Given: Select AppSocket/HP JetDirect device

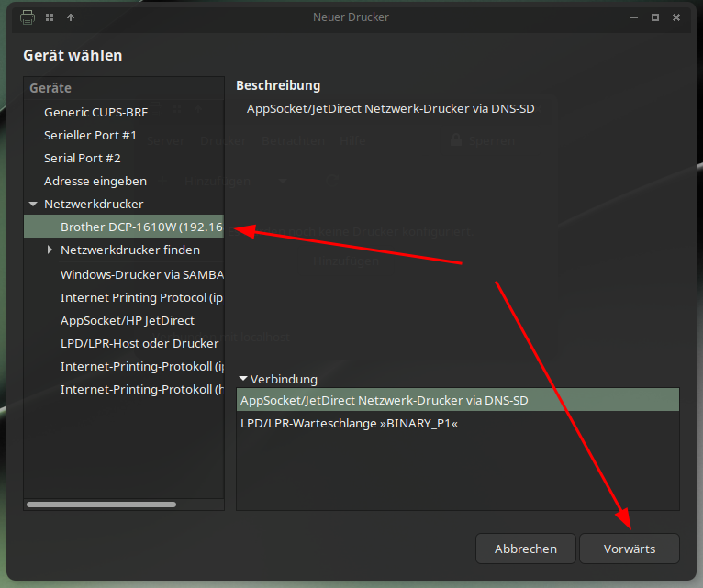Looking at the screenshot, I should coord(124,320).
